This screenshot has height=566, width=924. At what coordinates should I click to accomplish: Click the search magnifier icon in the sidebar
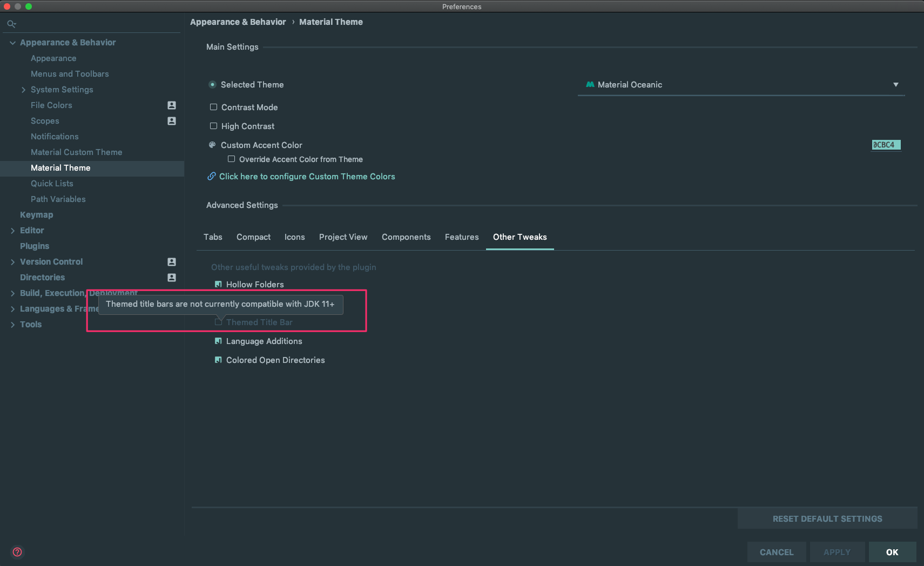11,24
